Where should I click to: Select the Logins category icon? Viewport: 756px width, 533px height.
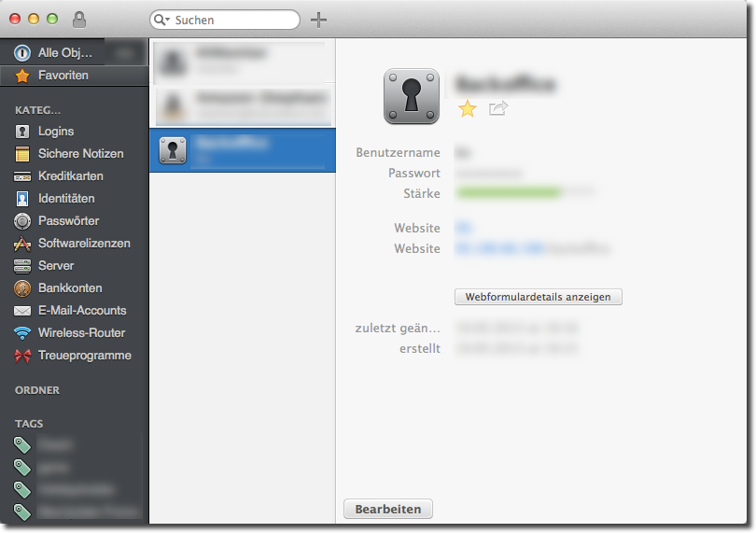click(22, 132)
